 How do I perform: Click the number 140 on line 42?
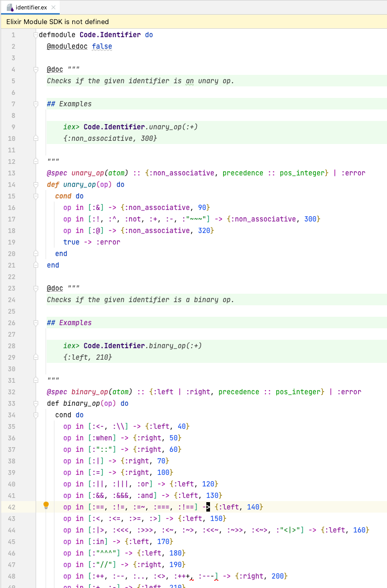point(253,507)
